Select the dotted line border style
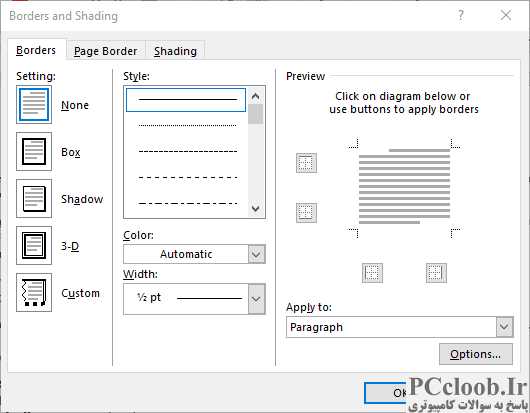This screenshot has width=530, height=413. [x=187, y=125]
